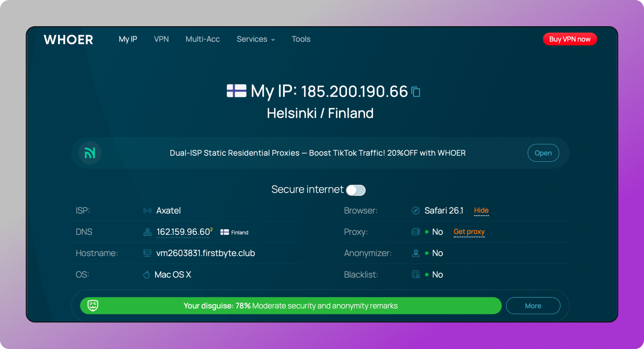Click the hostname server icon
644x349 pixels.
[147, 253]
